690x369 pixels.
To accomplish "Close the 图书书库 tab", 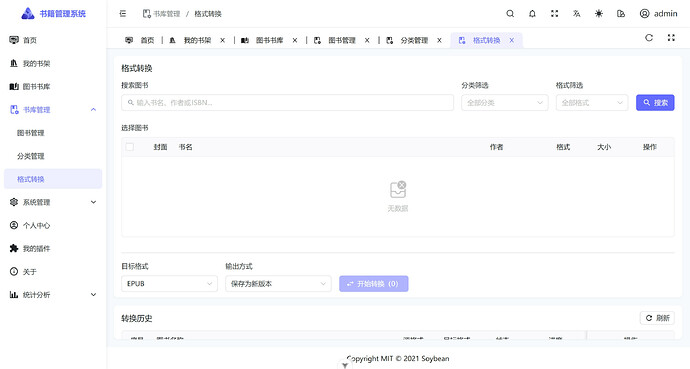I will [x=295, y=40].
